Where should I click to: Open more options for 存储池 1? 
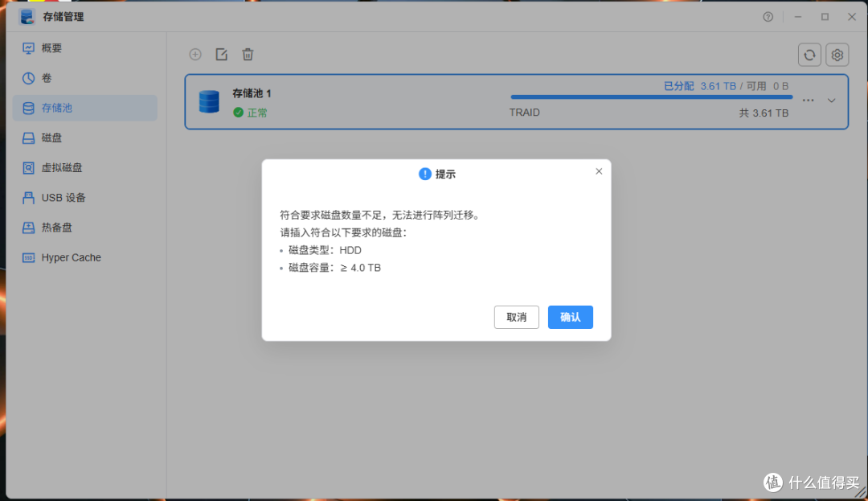click(x=809, y=101)
